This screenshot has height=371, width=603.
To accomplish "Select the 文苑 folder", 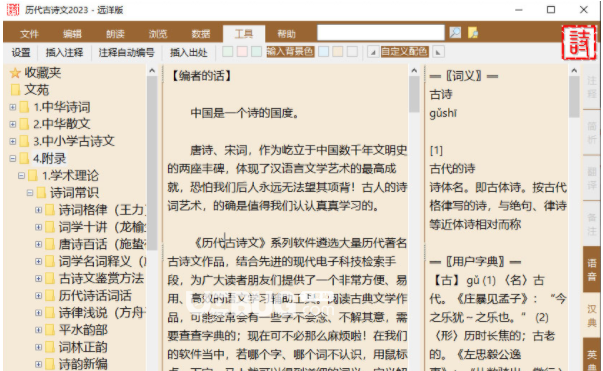I will [x=30, y=90].
